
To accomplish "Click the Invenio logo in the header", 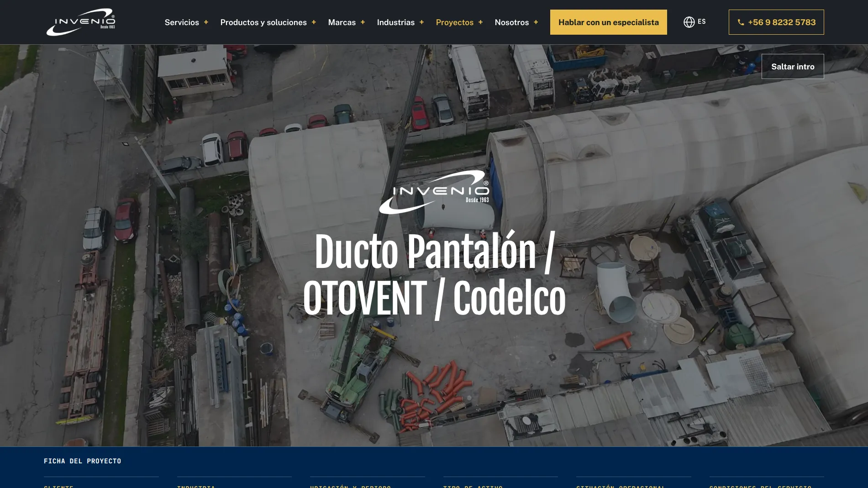I will tap(81, 22).
